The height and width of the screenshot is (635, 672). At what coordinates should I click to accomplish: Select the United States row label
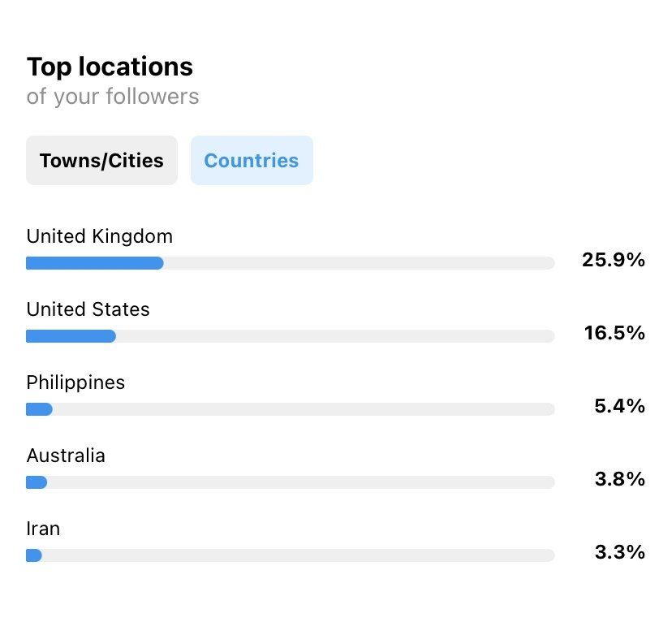(x=88, y=309)
